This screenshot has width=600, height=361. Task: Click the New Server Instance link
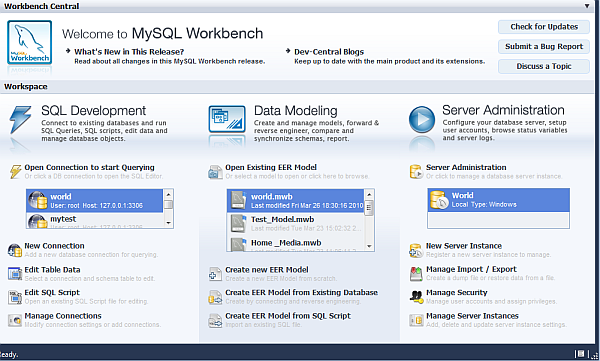[x=464, y=246]
